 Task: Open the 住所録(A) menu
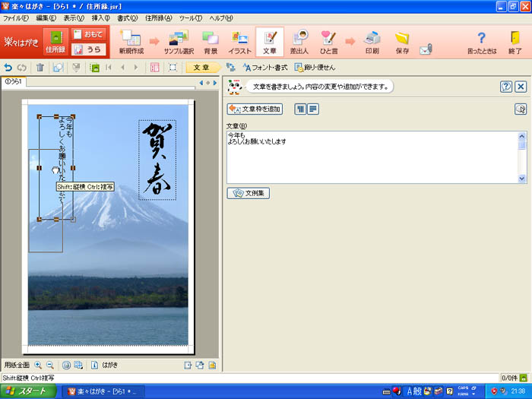[x=157, y=17]
